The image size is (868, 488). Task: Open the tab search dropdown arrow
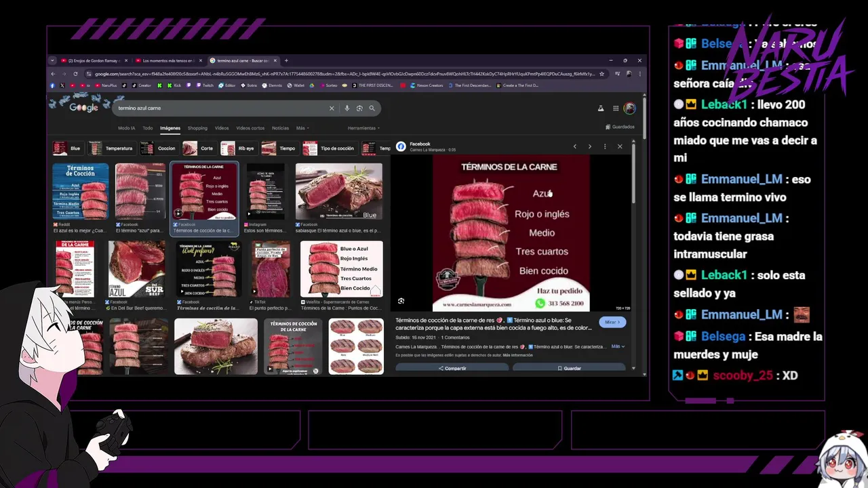click(x=52, y=60)
